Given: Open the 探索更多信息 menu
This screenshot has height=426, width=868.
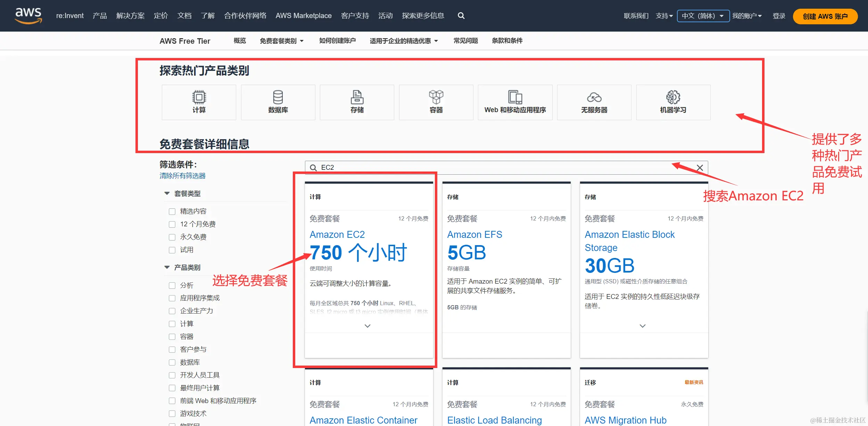Looking at the screenshot, I should (x=423, y=16).
